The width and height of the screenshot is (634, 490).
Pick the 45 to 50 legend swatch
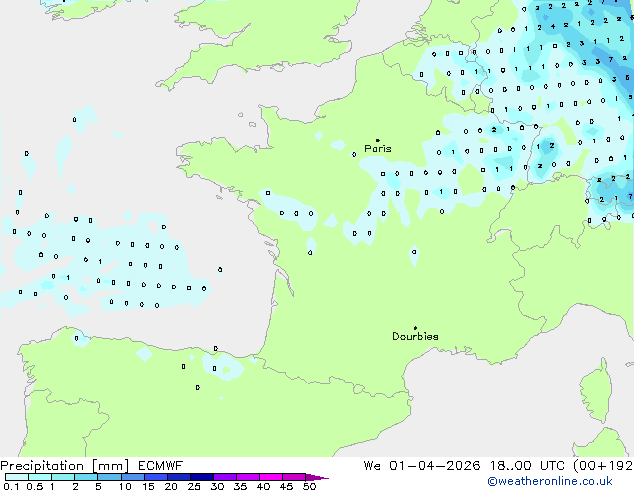click(294, 477)
